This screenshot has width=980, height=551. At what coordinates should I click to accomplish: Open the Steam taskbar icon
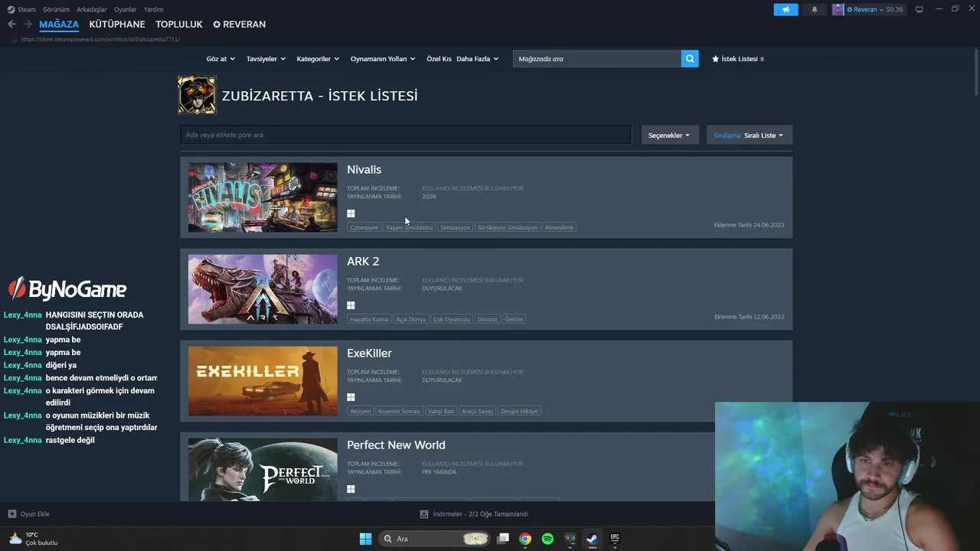tap(592, 539)
